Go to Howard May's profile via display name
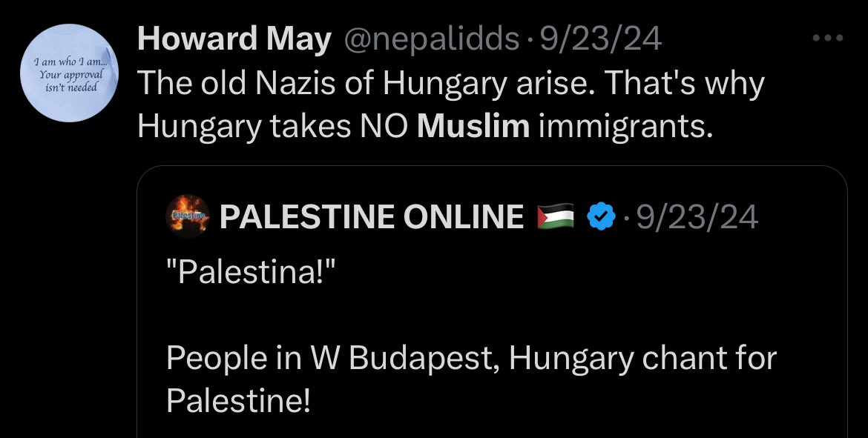Screen dimensions: 868x438 click(234, 39)
